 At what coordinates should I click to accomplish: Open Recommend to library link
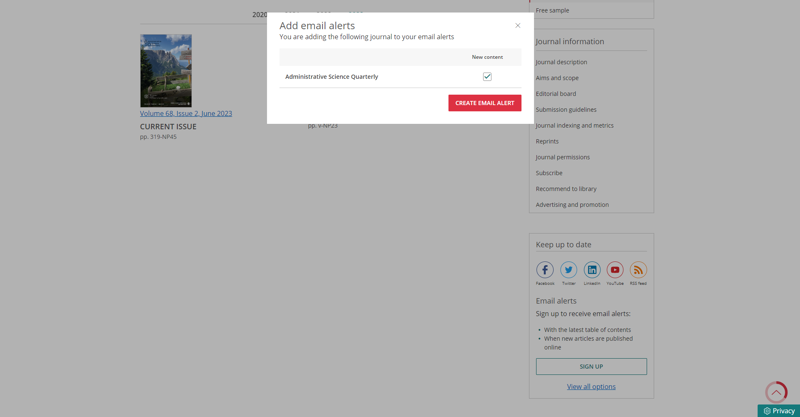[x=566, y=189]
